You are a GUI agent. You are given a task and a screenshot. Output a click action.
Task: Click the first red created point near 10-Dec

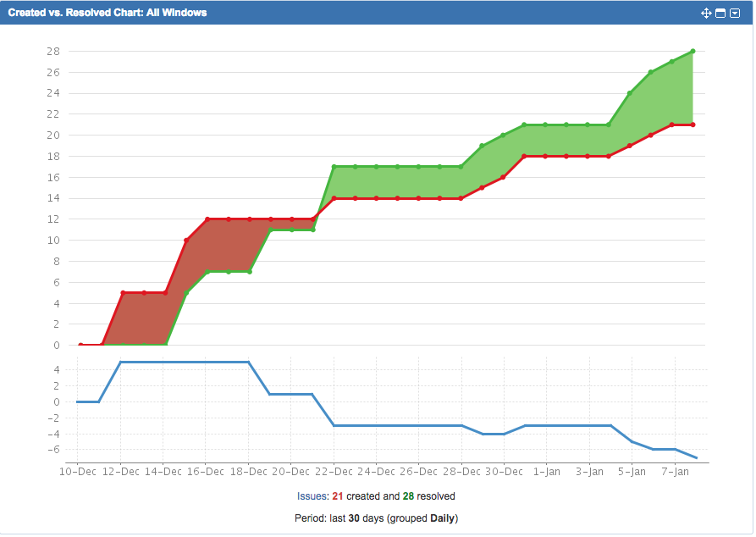pyautogui.click(x=80, y=345)
